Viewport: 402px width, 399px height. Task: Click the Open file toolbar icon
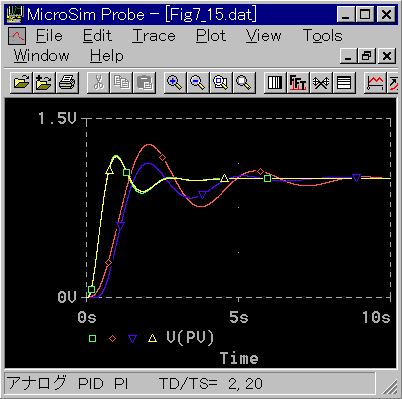click(21, 82)
